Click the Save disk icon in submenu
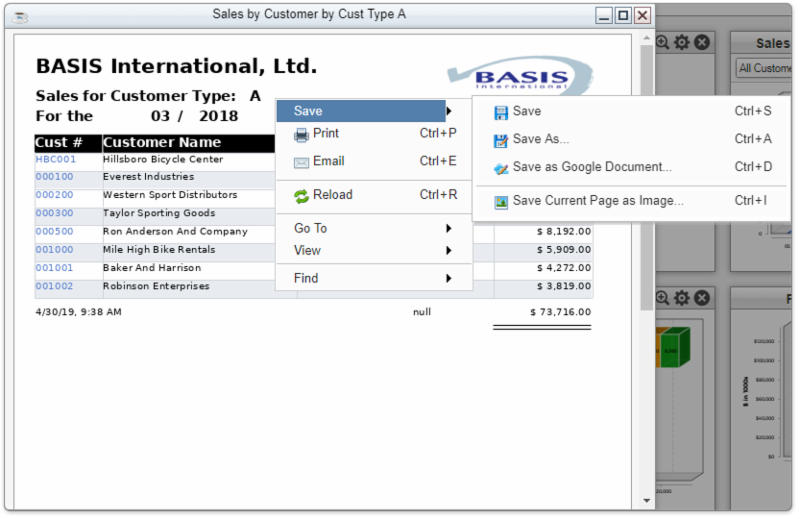Screen dimensions: 800x519 [x=500, y=112]
